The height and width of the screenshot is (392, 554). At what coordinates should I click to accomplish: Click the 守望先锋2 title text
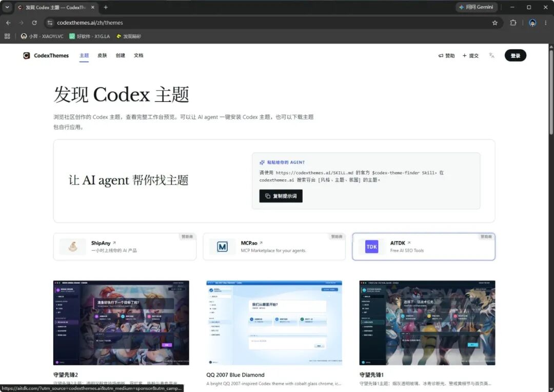pyautogui.click(x=66, y=375)
